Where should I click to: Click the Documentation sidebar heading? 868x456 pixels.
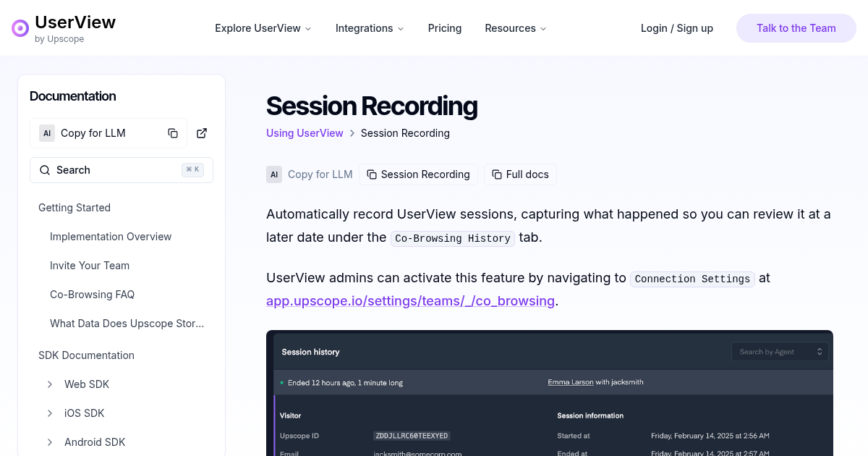(x=72, y=96)
